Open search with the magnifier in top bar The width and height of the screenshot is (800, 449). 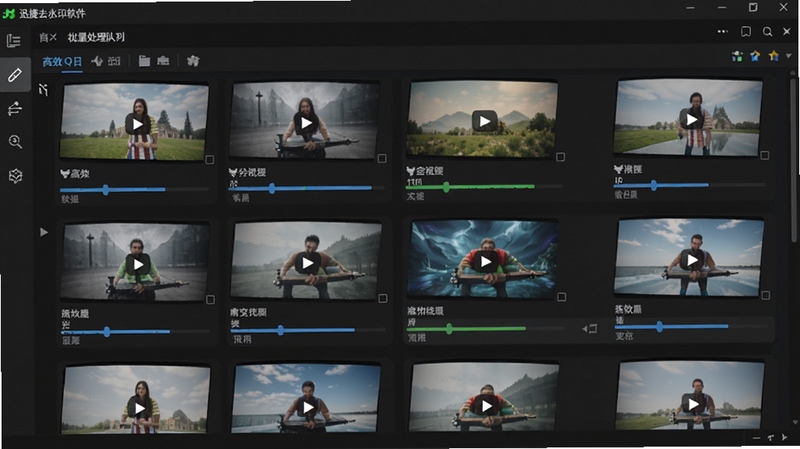click(x=767, y=32)
